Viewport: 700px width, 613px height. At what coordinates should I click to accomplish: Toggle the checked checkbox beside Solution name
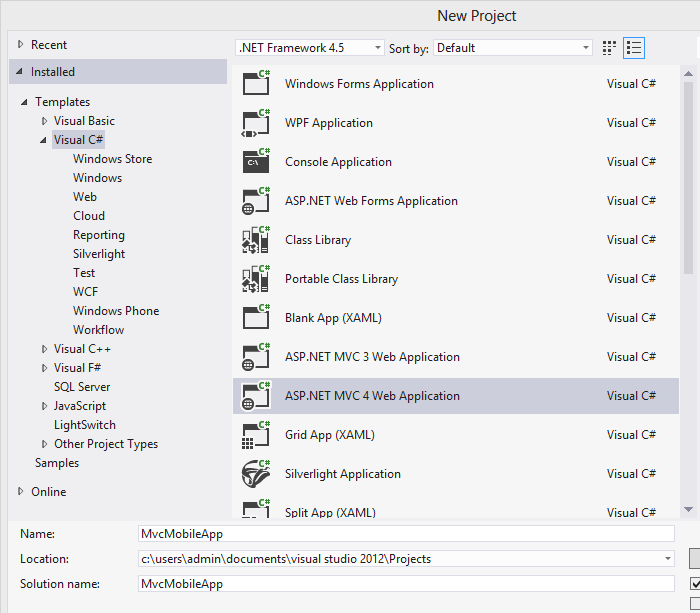coord(695,584)
